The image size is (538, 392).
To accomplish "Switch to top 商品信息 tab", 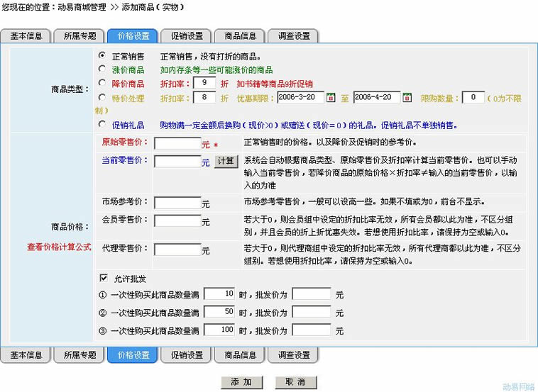I will click(x=240, y=36).
